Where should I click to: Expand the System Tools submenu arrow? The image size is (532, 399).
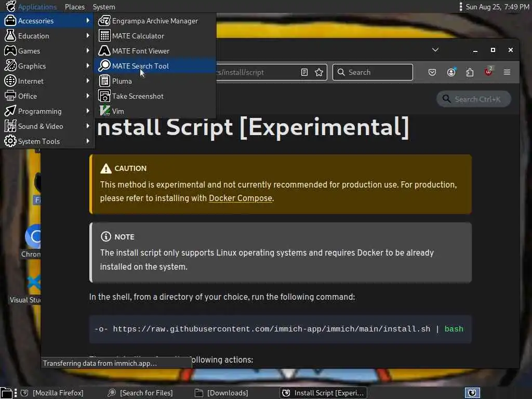tap(88, 141)
